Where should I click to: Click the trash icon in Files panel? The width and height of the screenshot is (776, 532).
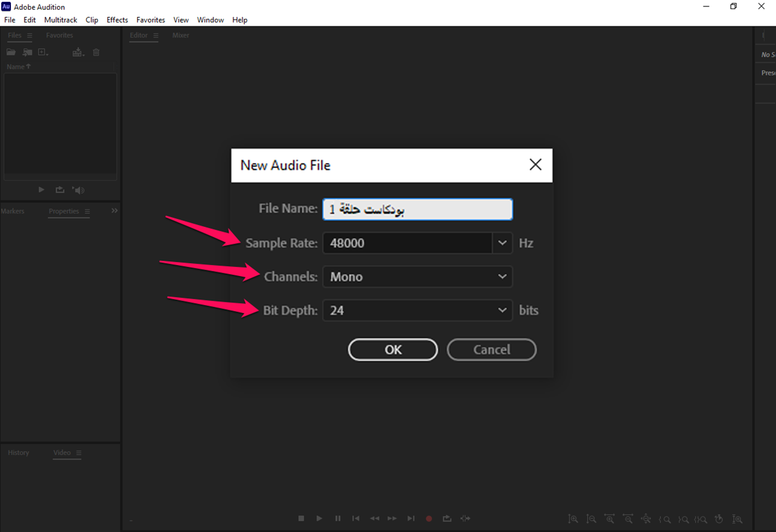pos(96,52)
